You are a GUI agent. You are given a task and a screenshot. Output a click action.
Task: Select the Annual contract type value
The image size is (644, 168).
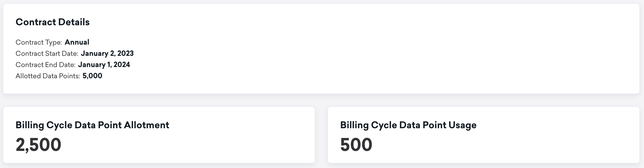[x=77, y=42]
